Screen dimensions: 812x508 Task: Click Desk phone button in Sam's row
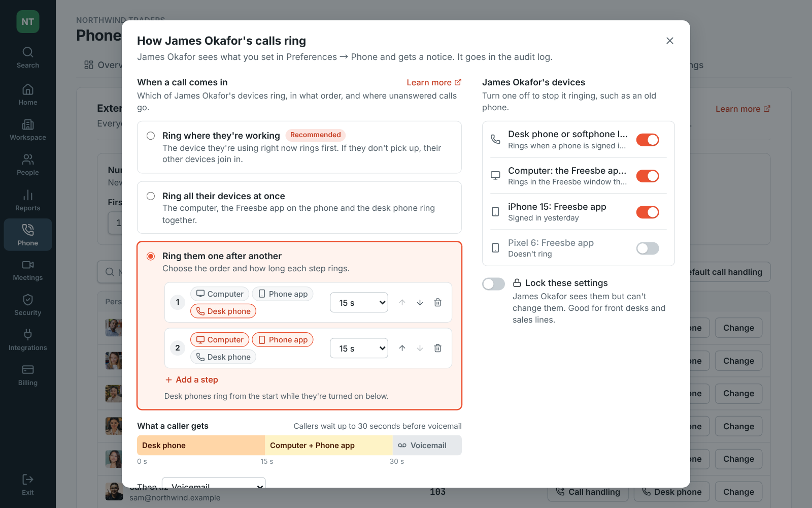[x=672, y=492]
